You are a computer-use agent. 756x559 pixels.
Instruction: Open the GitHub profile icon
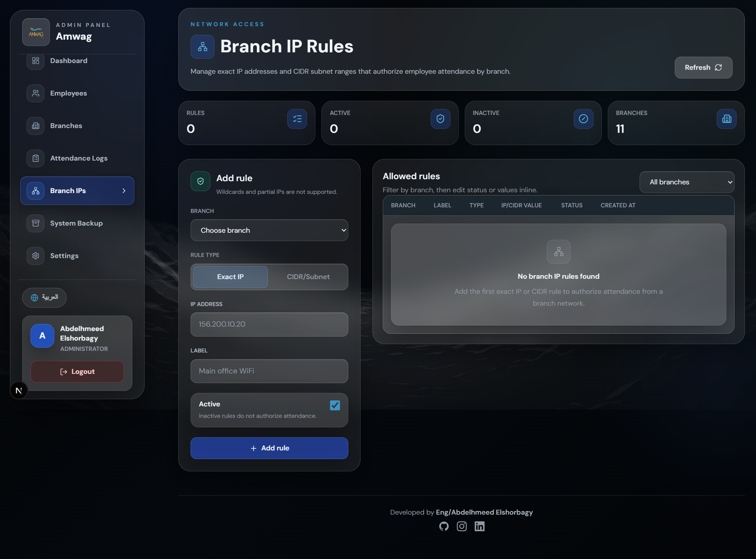point(444,526)
